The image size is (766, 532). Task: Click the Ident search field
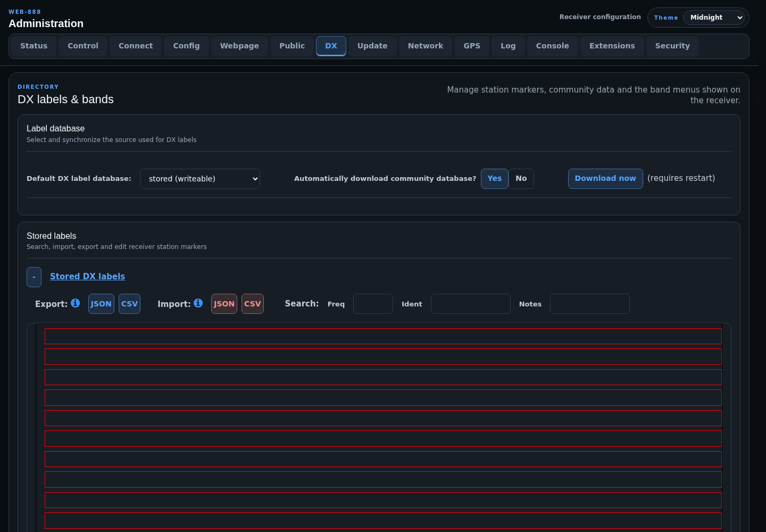pyautogui.click(x=471, y=304)
